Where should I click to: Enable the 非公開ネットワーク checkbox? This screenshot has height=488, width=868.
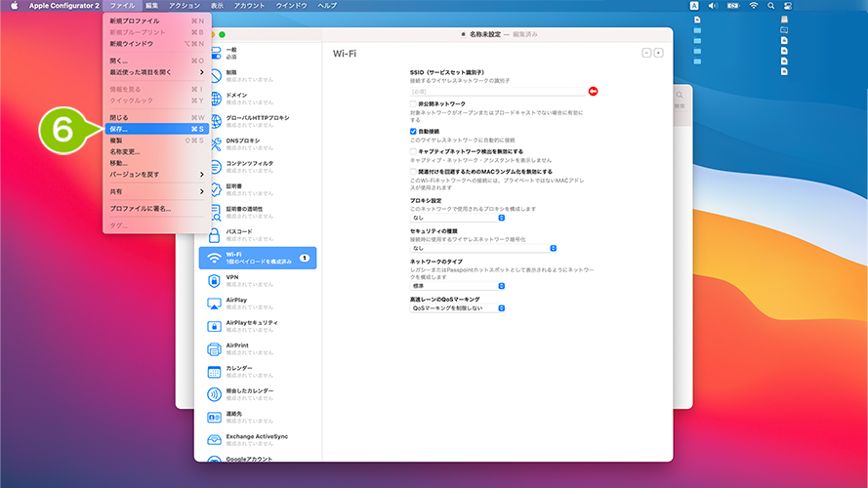[413, 104]
